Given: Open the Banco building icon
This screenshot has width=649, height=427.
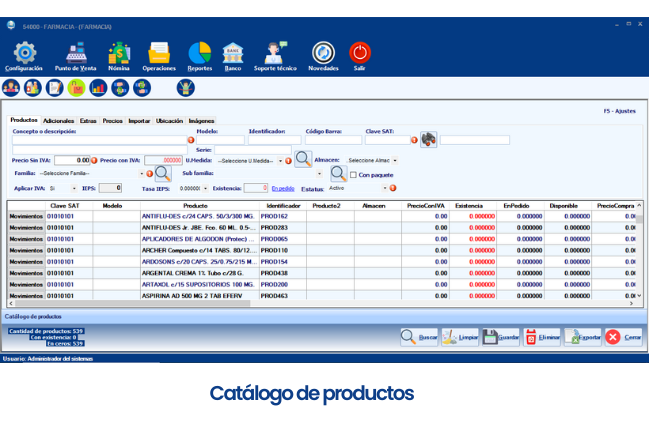Looking at the screenshot, I should (233, 53).
